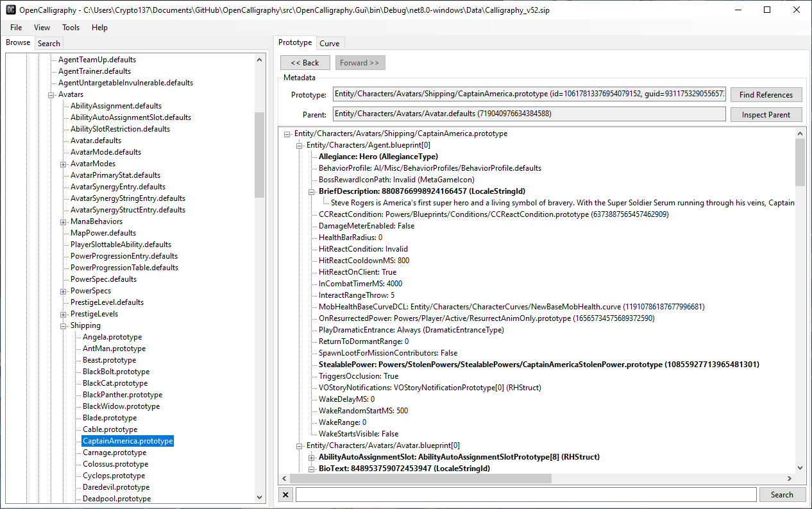Click the property panel horizontal scrollbar thumb
812x509 pixels.
[420, 479]
